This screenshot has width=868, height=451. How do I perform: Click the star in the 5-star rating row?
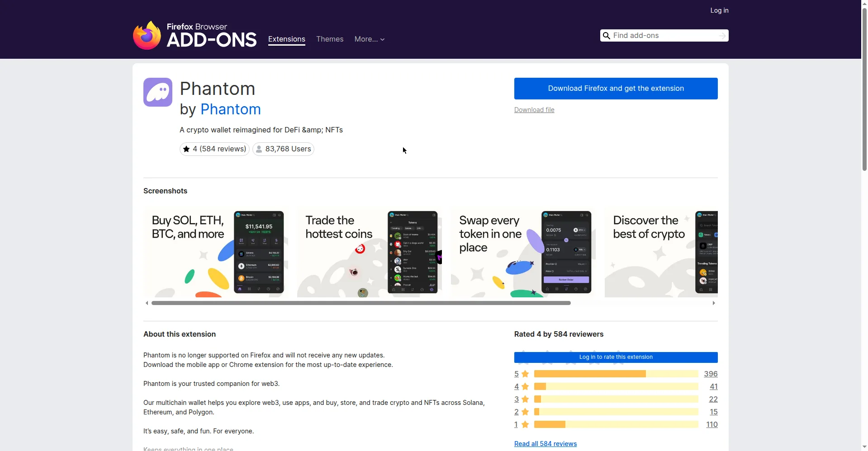[525, 374]
